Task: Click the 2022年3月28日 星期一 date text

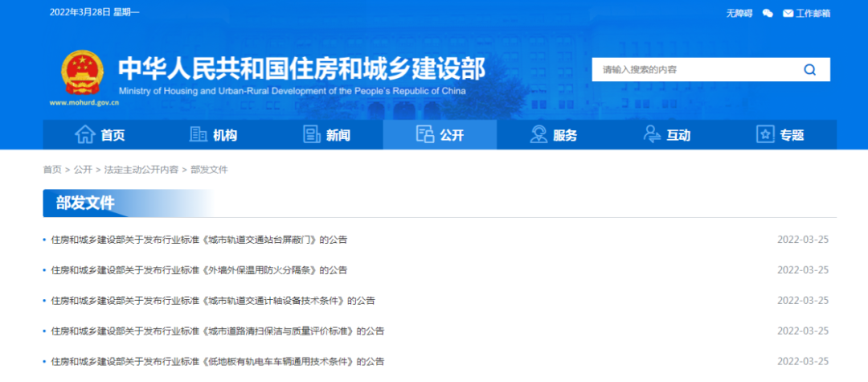Action: point(95,12)
